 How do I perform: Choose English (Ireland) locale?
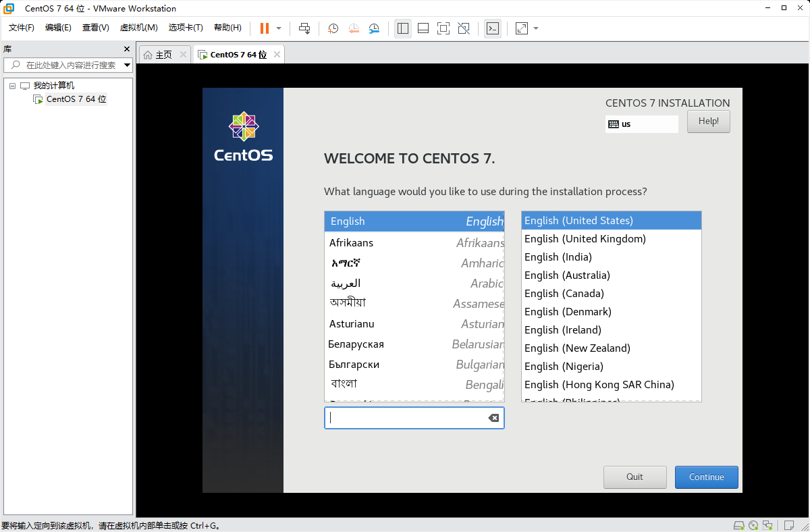click(x=612, y=330)
